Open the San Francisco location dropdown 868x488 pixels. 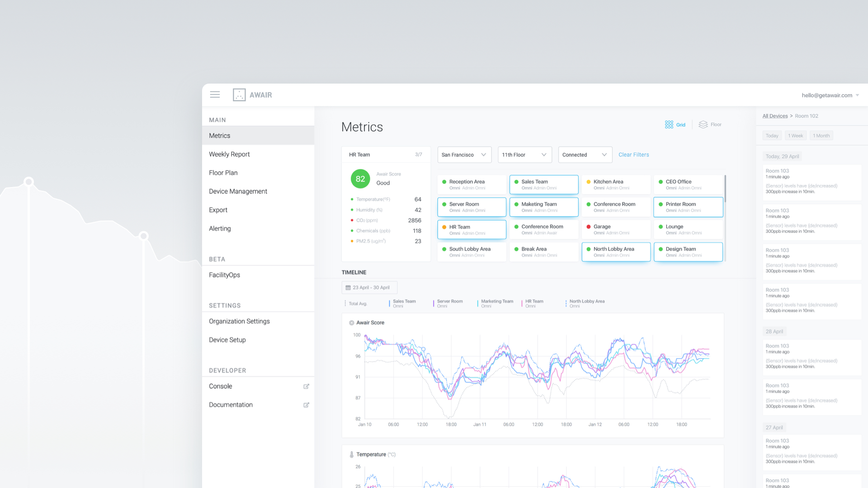pos(464,155)
